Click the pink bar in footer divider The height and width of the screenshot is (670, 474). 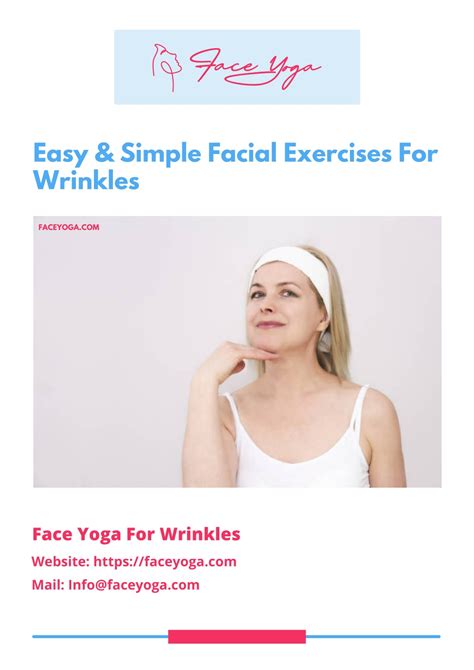pyautogui.click(x=237, y=636)
